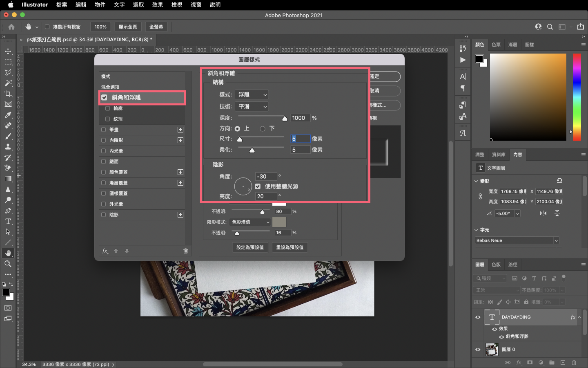The image size is (588, 368).
Task: Select the Eyedropper tool
Action: 8,115
